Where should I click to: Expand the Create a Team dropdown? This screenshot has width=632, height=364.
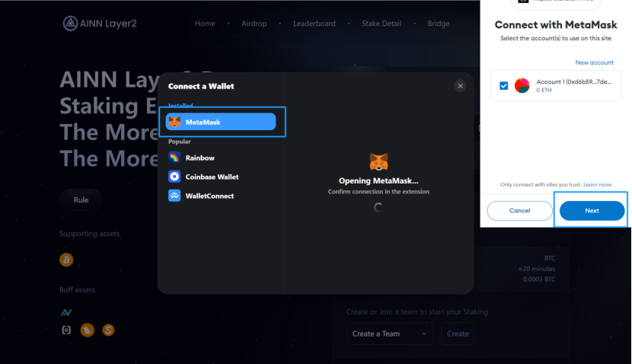point(390,334)
